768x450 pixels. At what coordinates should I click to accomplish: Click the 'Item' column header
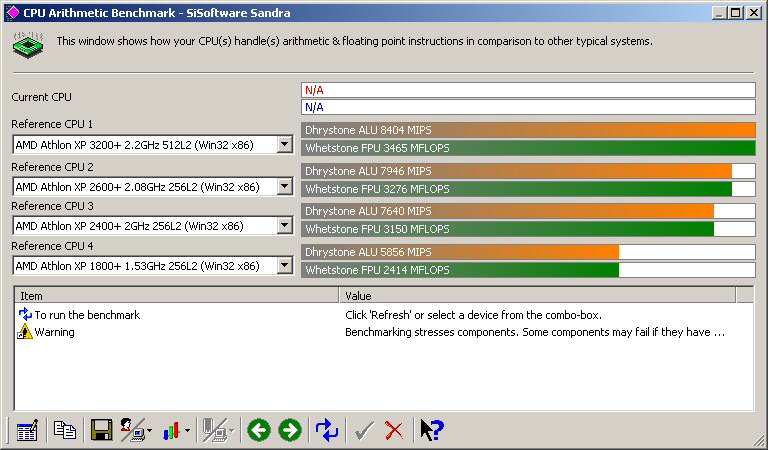pyautogui.click(x=177, y=295)
